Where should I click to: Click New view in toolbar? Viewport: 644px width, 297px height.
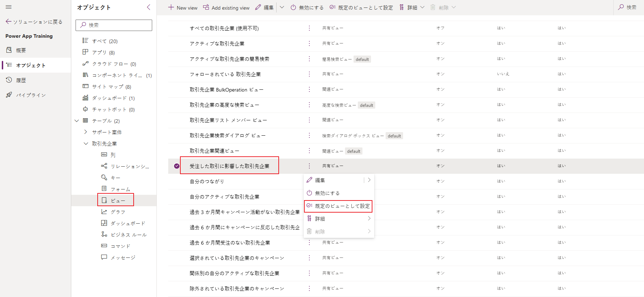coord(182,7)
